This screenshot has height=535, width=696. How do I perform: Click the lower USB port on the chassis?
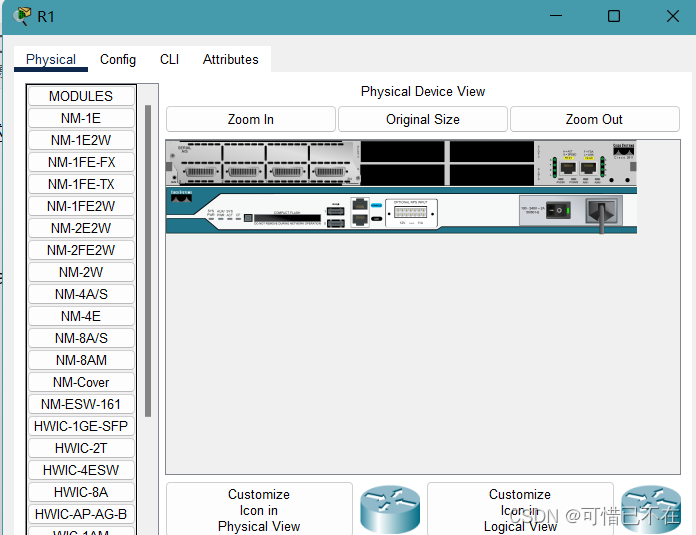coord(335,223)
